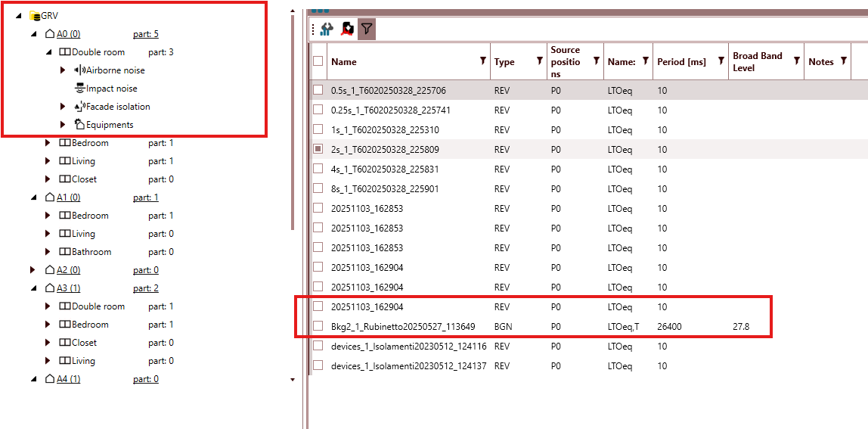Image resolution: width=868 pixels, height=429 pixels.
Task: Open the filter funnel of the Name column
Action: (x=482, y=61)
